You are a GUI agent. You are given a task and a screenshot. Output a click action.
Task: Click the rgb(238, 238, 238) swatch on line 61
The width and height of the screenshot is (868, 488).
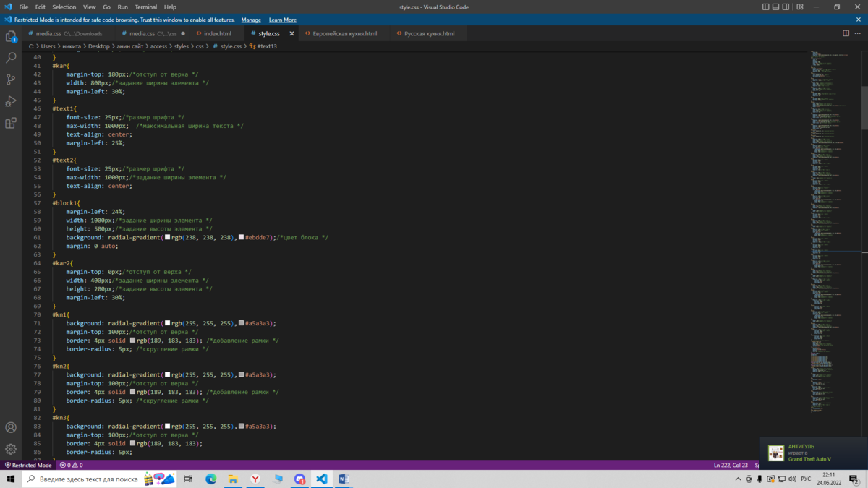[x=167, y=237]
